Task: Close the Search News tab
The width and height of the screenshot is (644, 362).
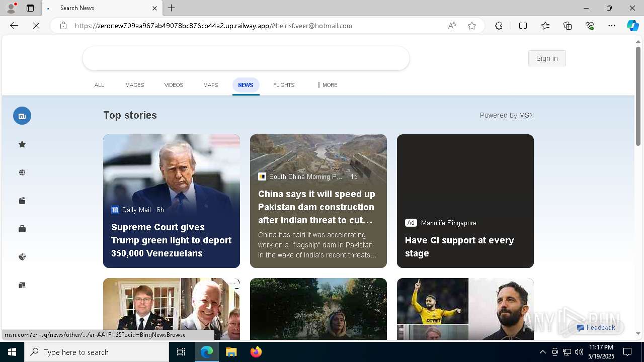Action: [x=154, y=8]
